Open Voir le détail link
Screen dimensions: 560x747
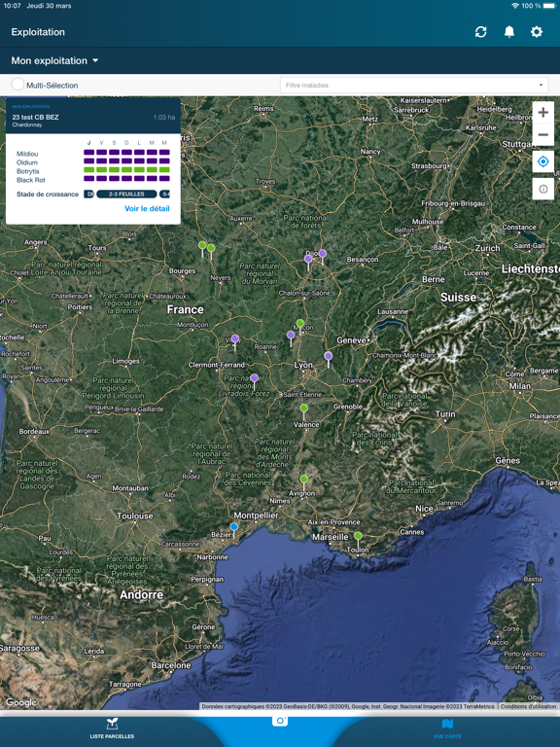click(147, 209)
